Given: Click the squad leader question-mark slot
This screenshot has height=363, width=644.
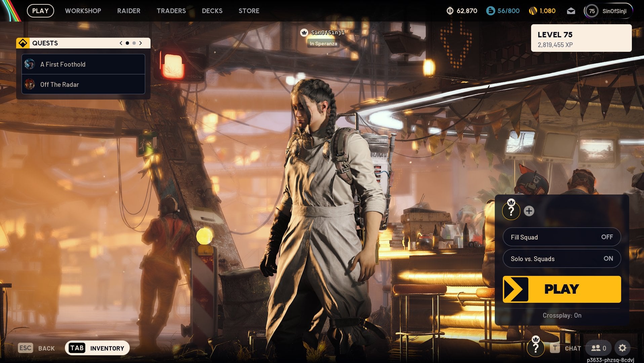Looking at the screenshot, I should [x=511, y=211].
